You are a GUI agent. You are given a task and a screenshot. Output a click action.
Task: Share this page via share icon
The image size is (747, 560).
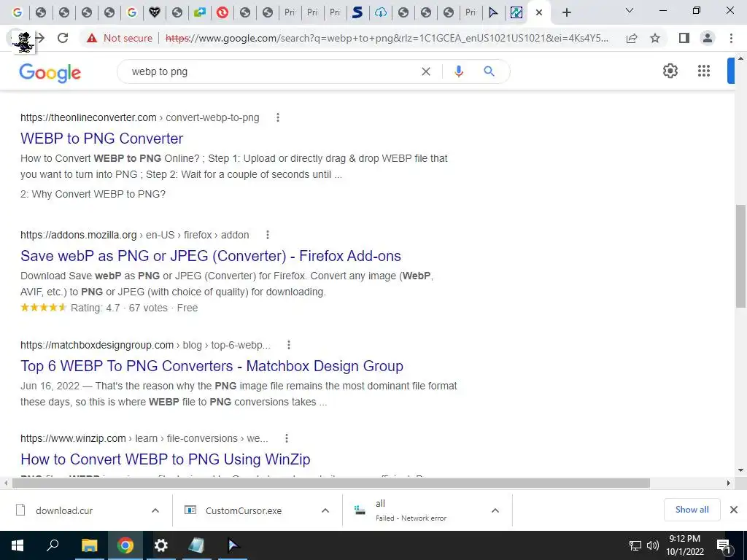632,38
